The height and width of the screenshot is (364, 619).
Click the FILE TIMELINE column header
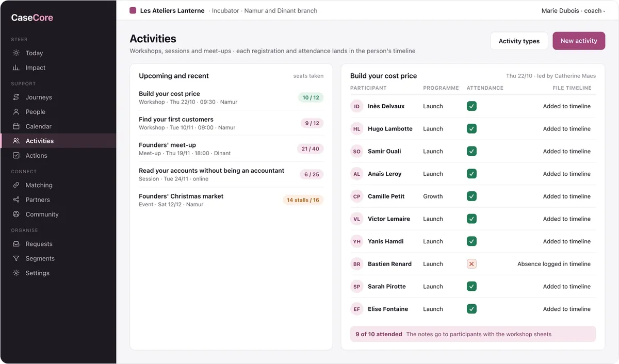coord(571,88)
